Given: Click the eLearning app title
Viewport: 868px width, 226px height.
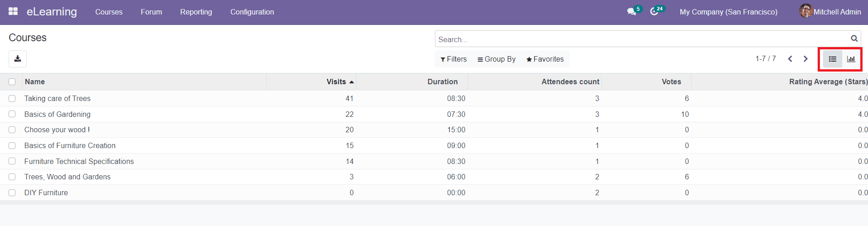Looking at the screenshot, I should 52,12.
